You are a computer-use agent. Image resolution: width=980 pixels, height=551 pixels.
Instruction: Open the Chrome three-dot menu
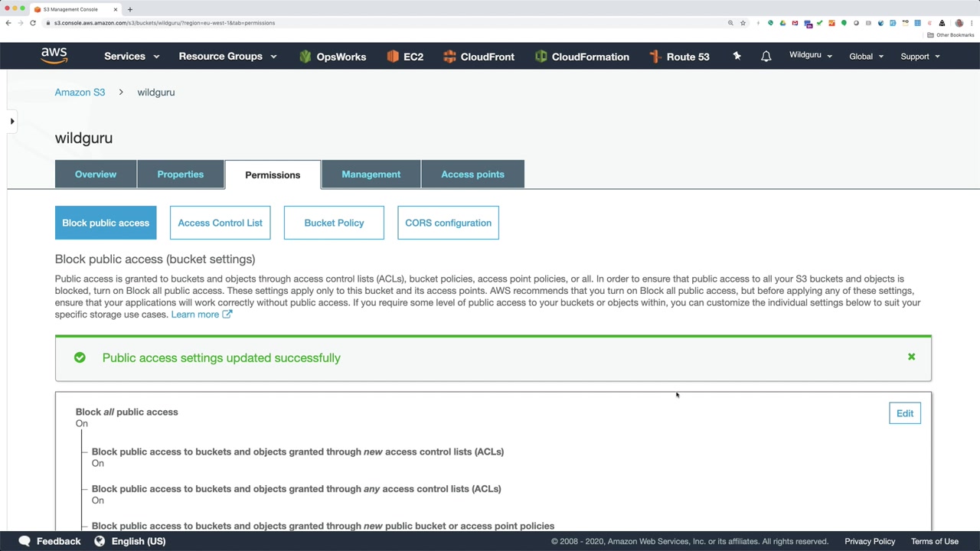[x=972, y=23]
